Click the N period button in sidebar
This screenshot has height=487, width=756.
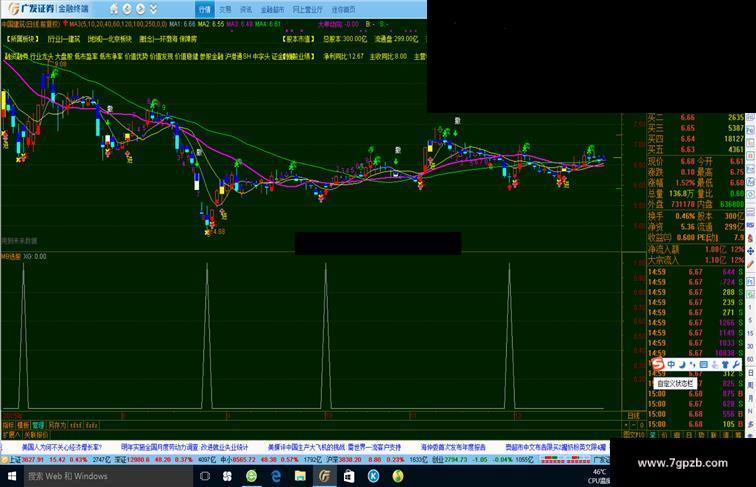(751, 411)
